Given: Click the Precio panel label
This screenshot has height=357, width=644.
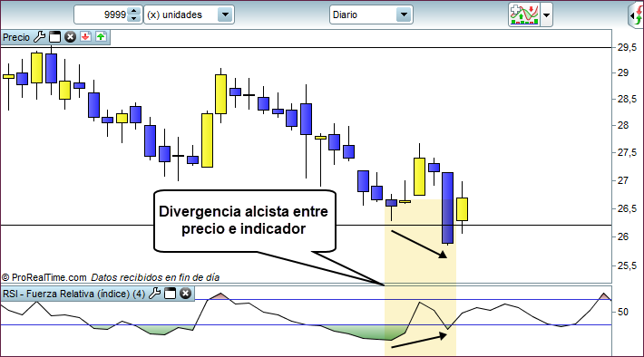Looking at the screenshot, I should [x=16, y=37].
